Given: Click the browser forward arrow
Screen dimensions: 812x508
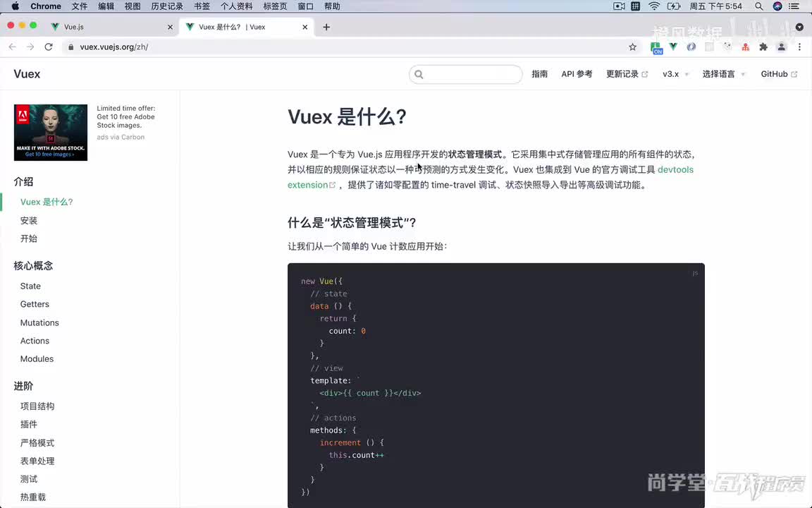Looking at the screenshot, I should point(30,47).
